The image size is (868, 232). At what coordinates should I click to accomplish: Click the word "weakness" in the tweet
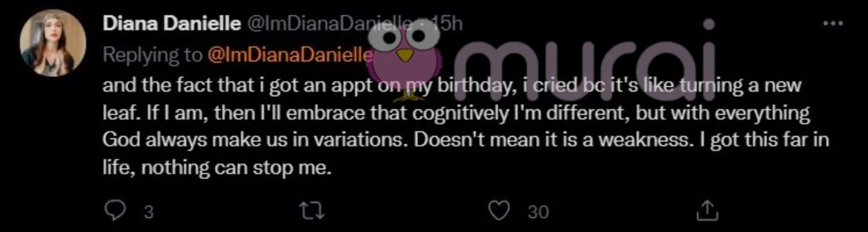(x=646, y=140)
